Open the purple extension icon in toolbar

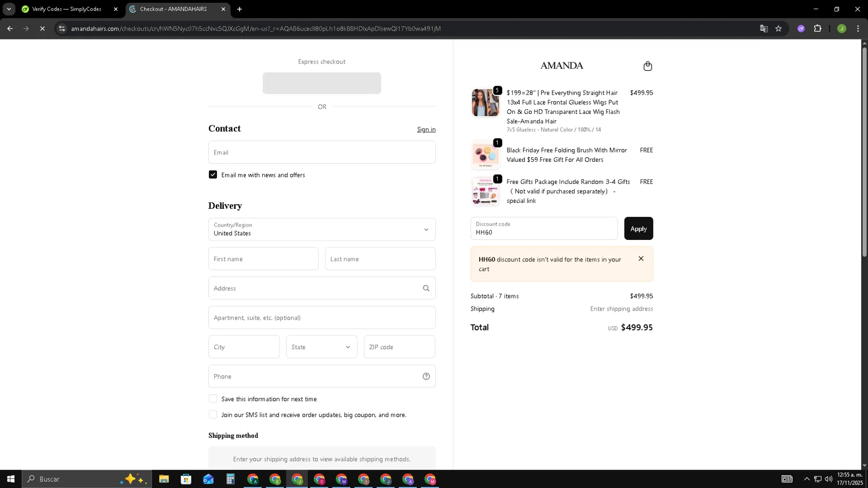click(801, 28)
